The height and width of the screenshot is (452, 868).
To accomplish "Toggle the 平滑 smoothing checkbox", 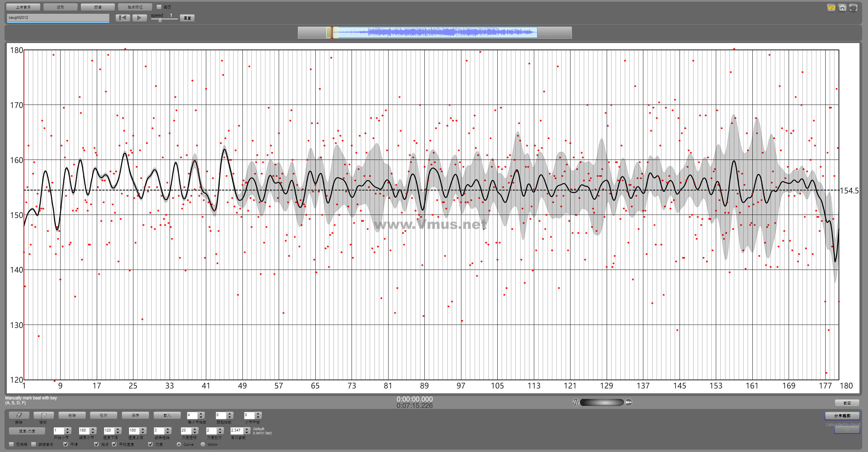I will [66, 444].
